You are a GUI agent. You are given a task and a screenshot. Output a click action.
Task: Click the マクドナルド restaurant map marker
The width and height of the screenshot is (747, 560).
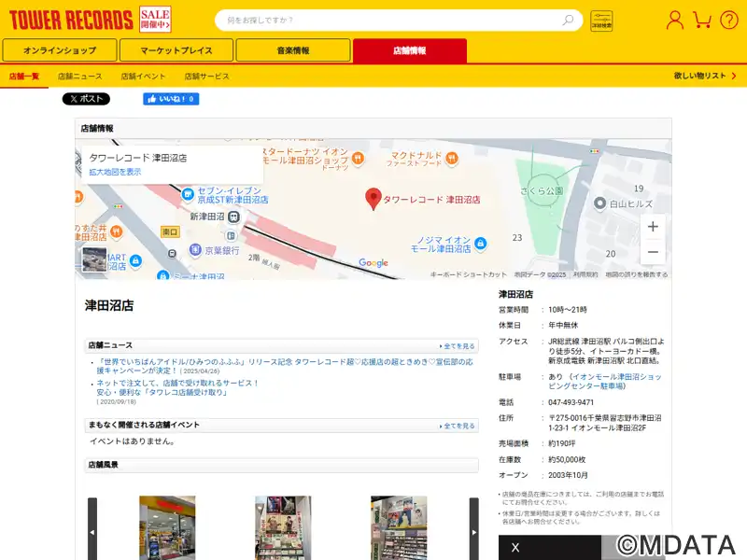coord(452,158)
